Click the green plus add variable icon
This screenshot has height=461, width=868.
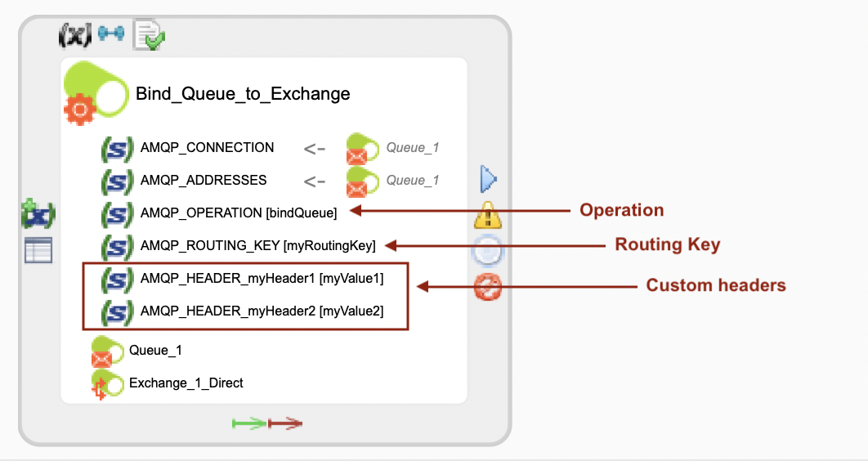point(38,215)
